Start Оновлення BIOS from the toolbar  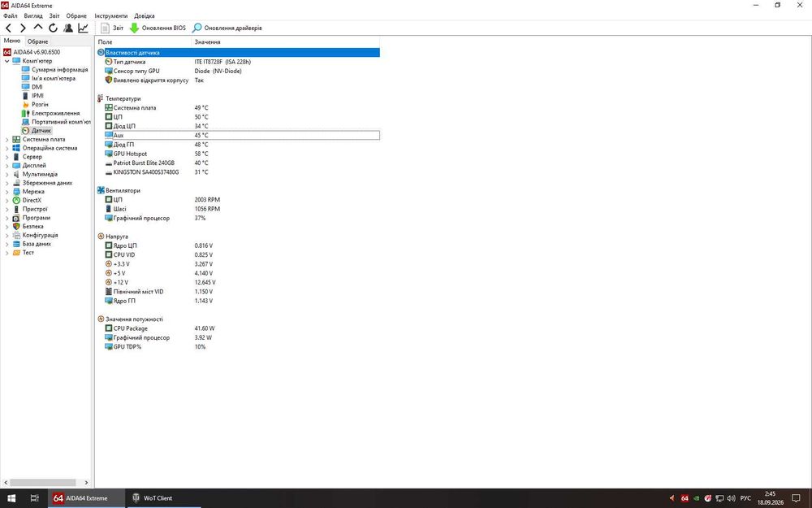pyautogui.click(x=158, y=28)
